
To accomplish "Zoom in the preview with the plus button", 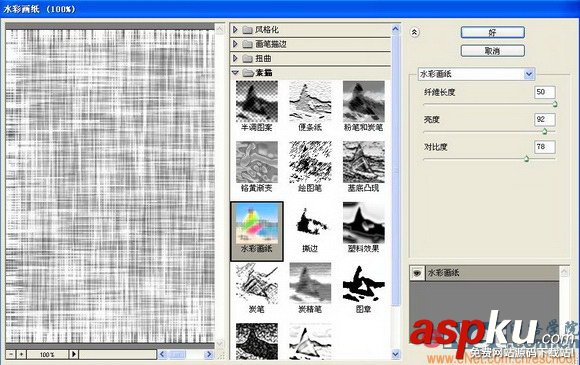I will tap(21, 354).
